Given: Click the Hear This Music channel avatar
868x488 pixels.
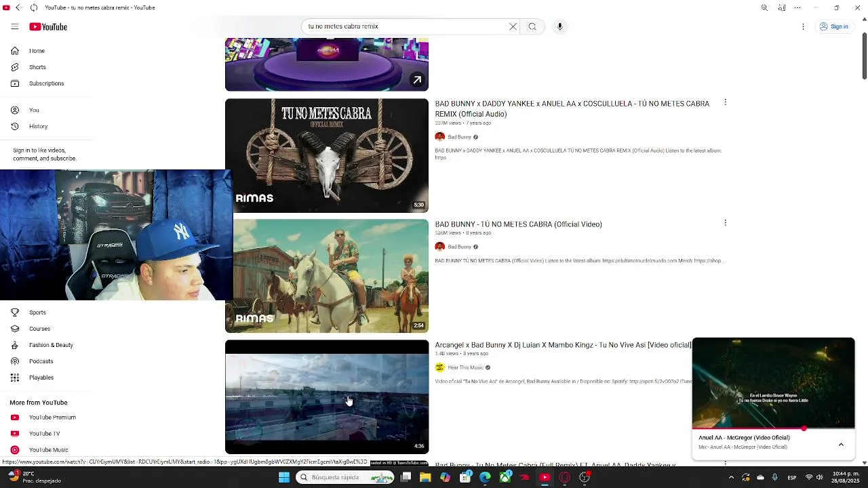Looking at the screenshot, I should click(439, 367).
